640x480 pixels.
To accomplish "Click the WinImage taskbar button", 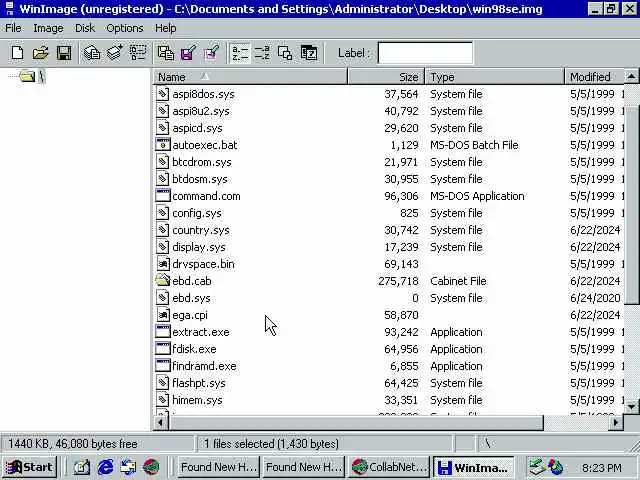I will point(473,467).
